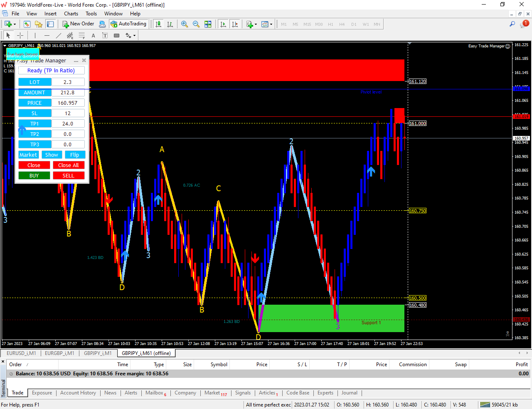
Task: Select the trendline drawing tool
Action: point(58,35)
